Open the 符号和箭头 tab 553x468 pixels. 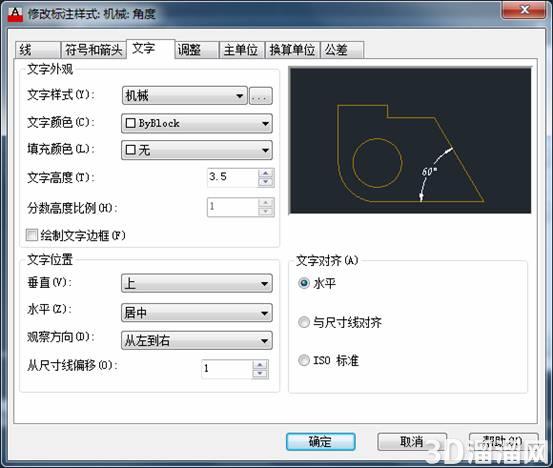click(x=93, y=50)
